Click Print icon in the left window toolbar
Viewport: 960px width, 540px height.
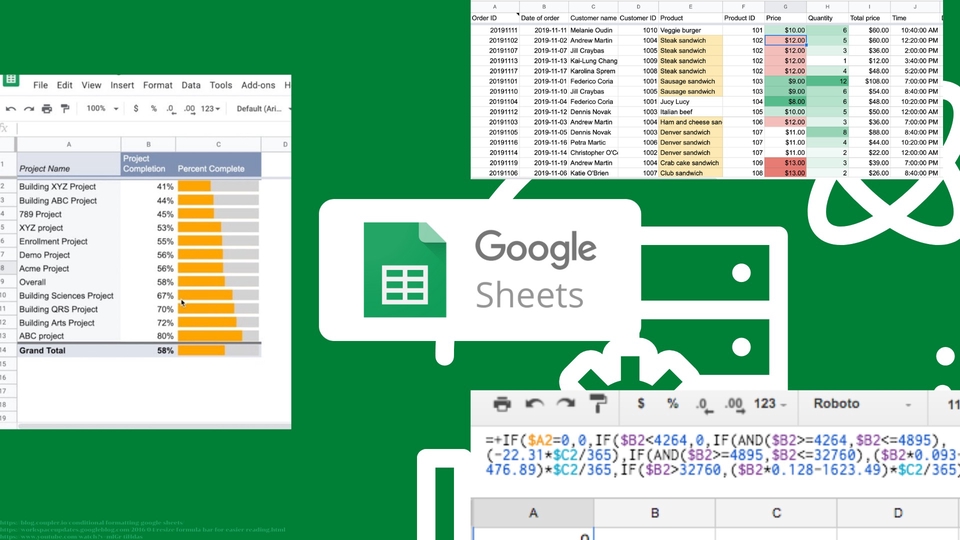pos(47,109)
